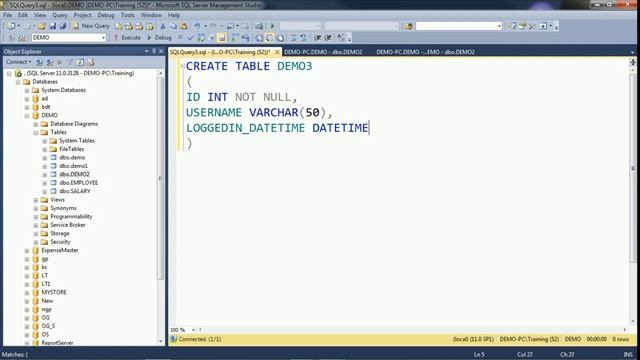Click the editor split handle above scrollbar
The image size is (640, 360).
click(633, 62)
